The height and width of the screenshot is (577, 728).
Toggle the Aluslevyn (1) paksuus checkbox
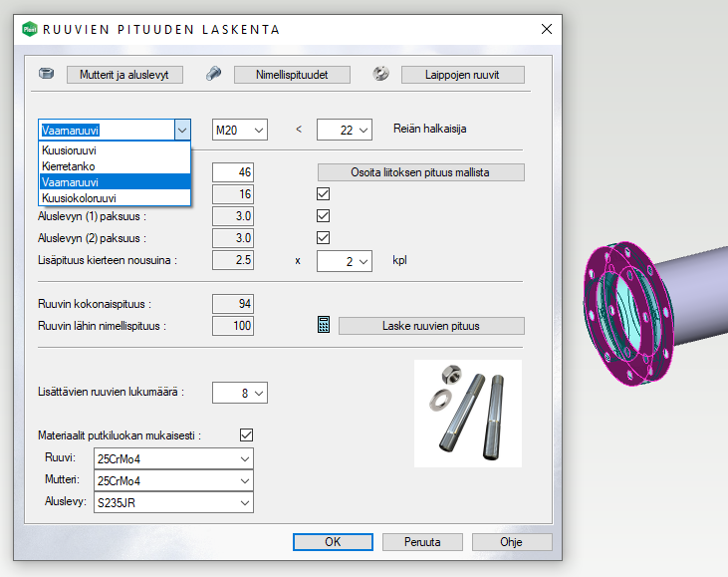[323, 215]
